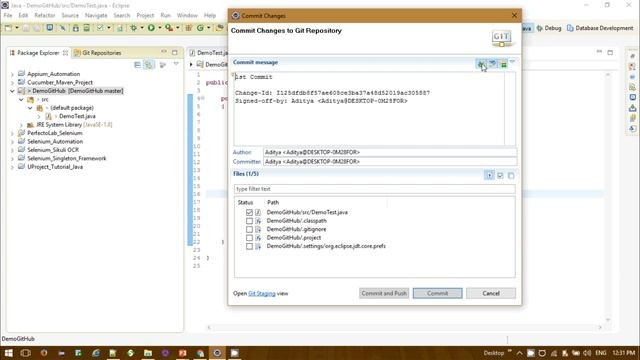Expand Cucumber_Maven_Project tree node
Viewport: 640px width, 360px height.
pos(12,83)
